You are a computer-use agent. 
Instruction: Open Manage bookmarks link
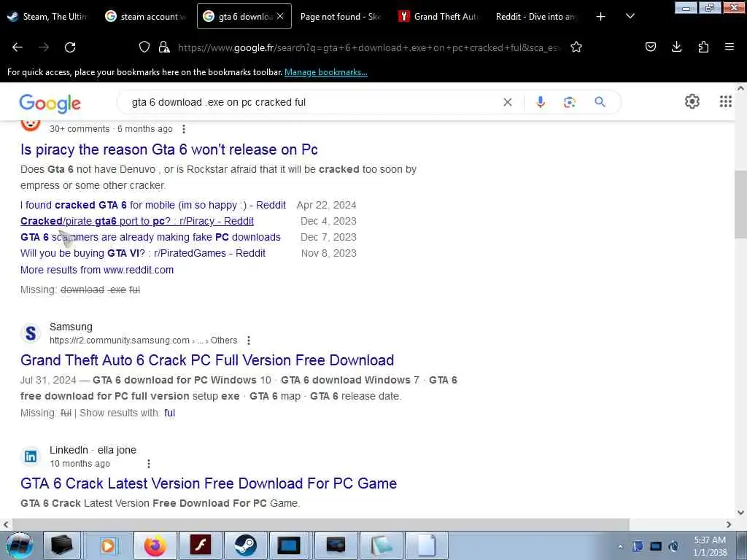[x=326, y=72]
